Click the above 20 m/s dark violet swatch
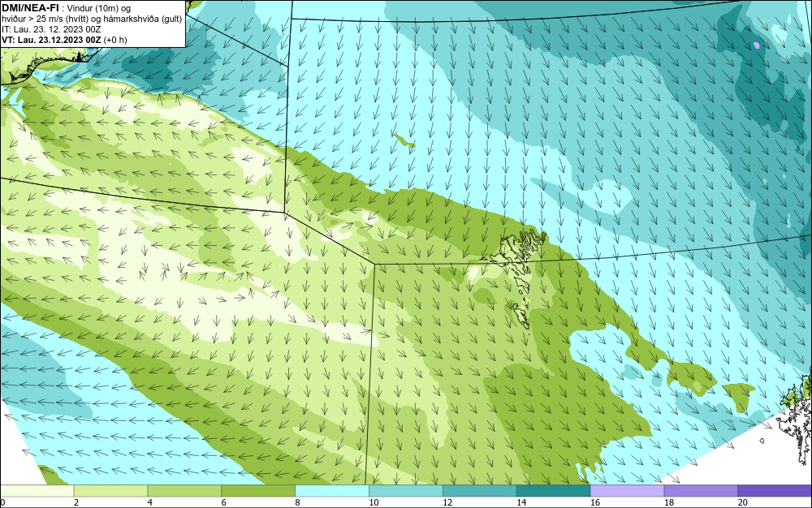 click(x=775, y=491)
